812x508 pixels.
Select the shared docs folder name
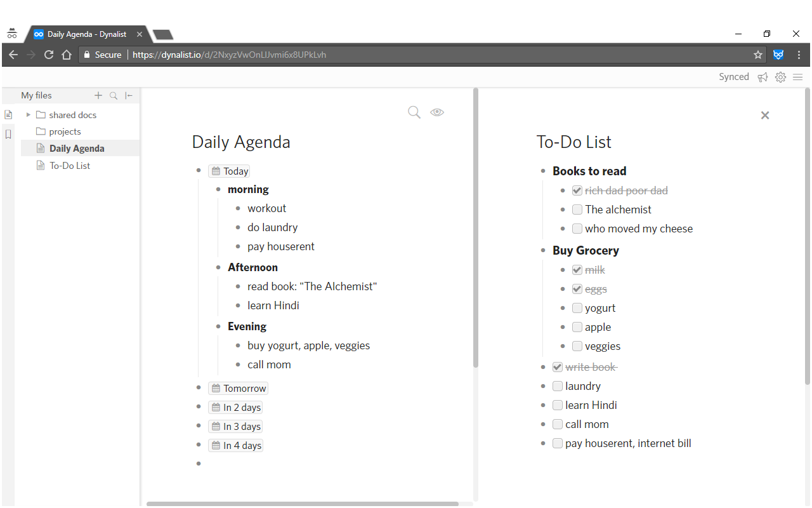click(x=72, y=115)
